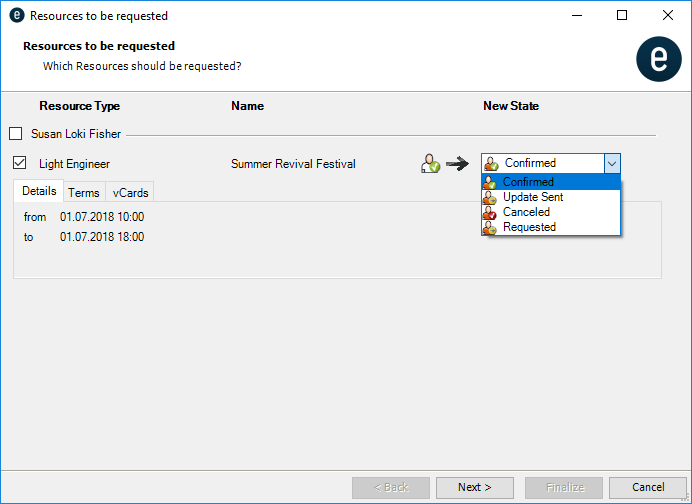
Task: Switch to the Terms tab
Action: (x=84, y=192)
